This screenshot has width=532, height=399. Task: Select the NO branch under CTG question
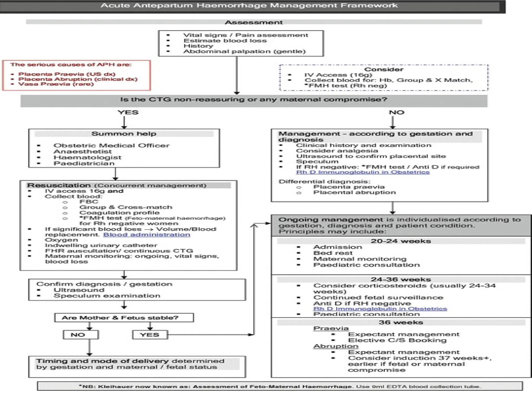point(396,112)
